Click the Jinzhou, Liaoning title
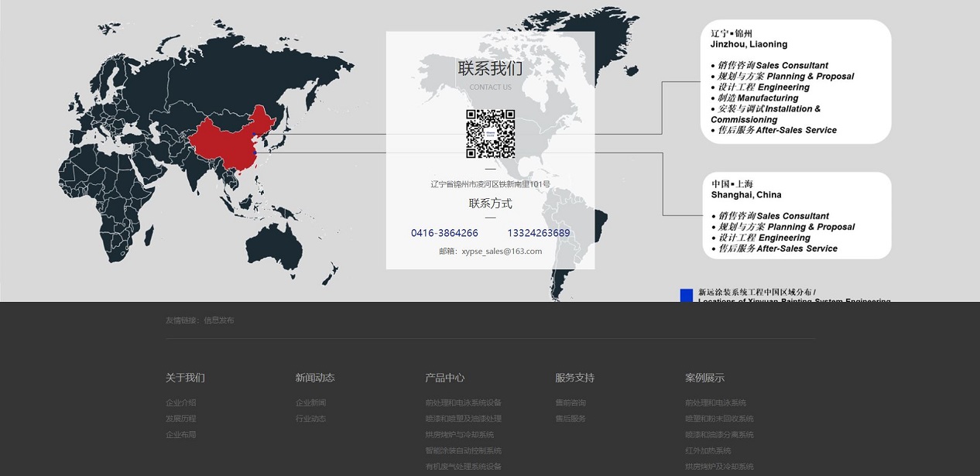This screenshot has width=980, height=476. pyautogui.click(x=749, y=45)
